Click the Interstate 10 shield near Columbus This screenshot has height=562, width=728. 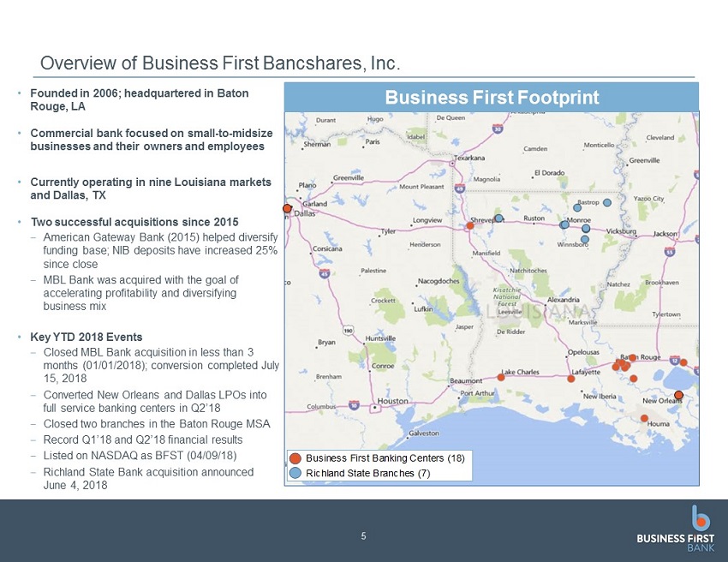(x=355, y=404)
